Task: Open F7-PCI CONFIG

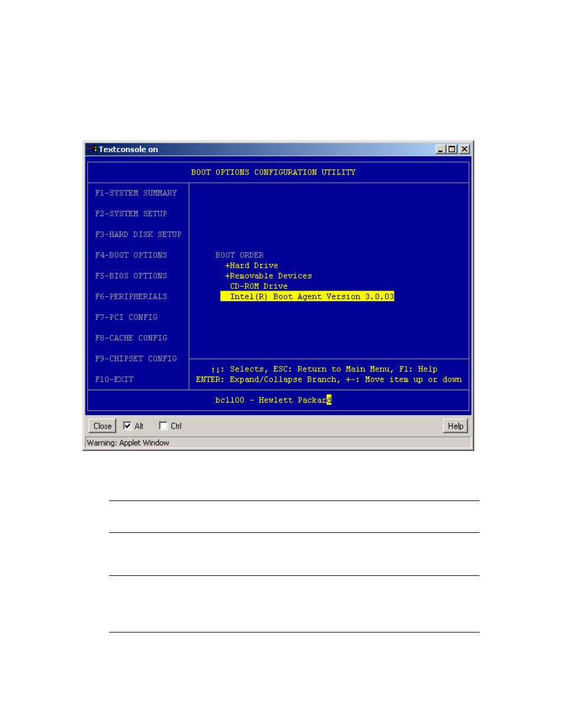Action: click(126, 317)
